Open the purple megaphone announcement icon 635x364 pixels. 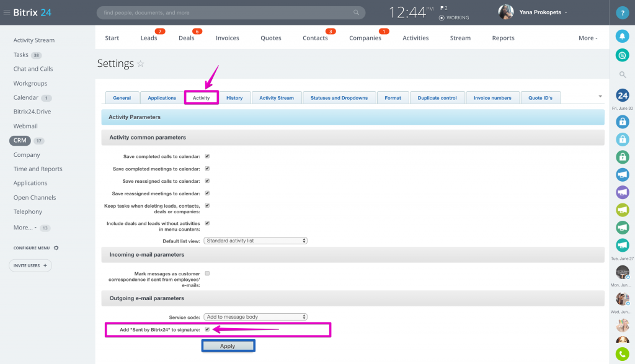click(x=623, y=192)
